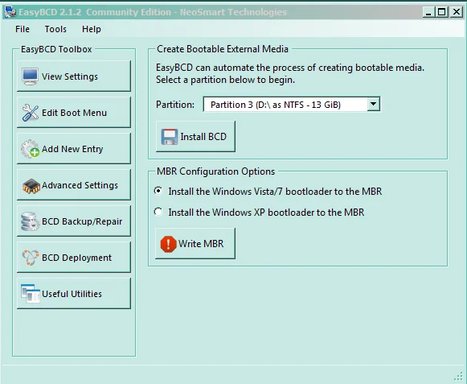Click the gear-plus icon on Add New Entry
Image resolution: width=467 pixels, height=384 pixels.
point(30,149)
